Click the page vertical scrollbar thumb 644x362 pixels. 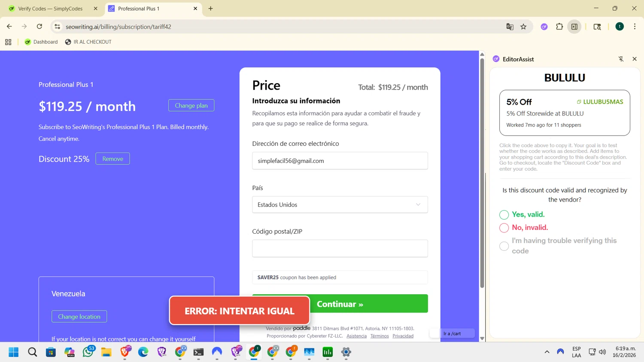(482, 173)
